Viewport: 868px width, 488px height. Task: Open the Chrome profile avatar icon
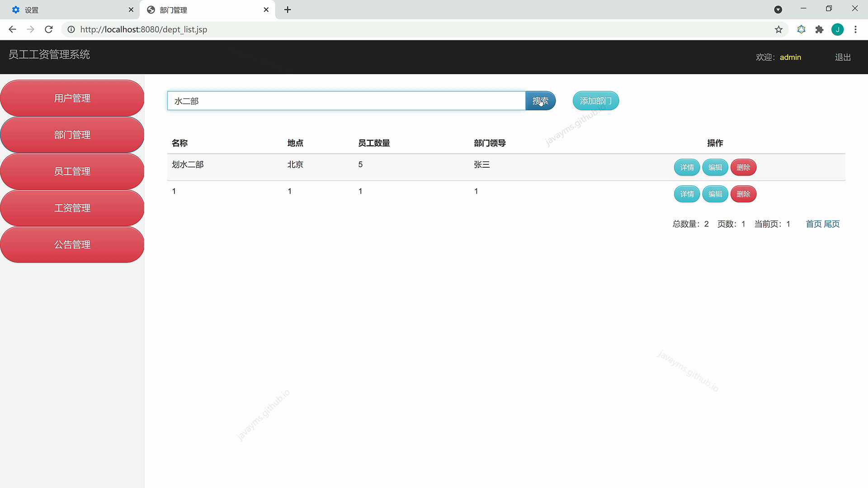[838, 29]
